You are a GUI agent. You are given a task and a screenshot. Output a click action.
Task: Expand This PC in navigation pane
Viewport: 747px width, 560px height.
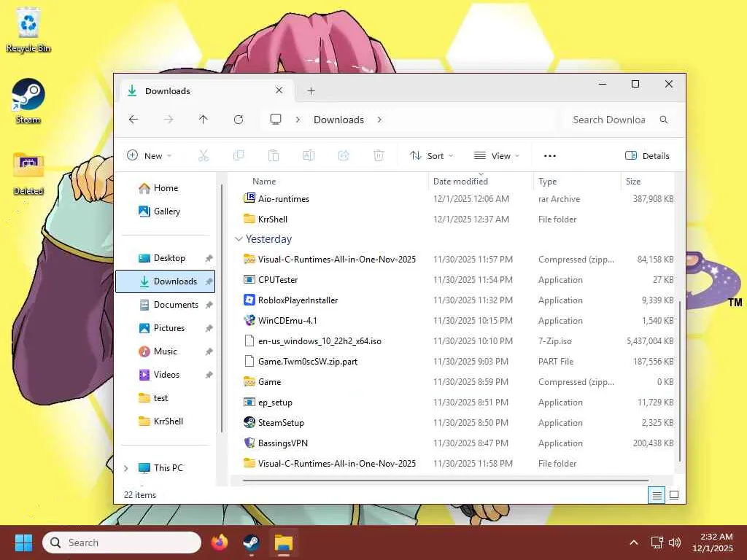(x=125, y=468)
